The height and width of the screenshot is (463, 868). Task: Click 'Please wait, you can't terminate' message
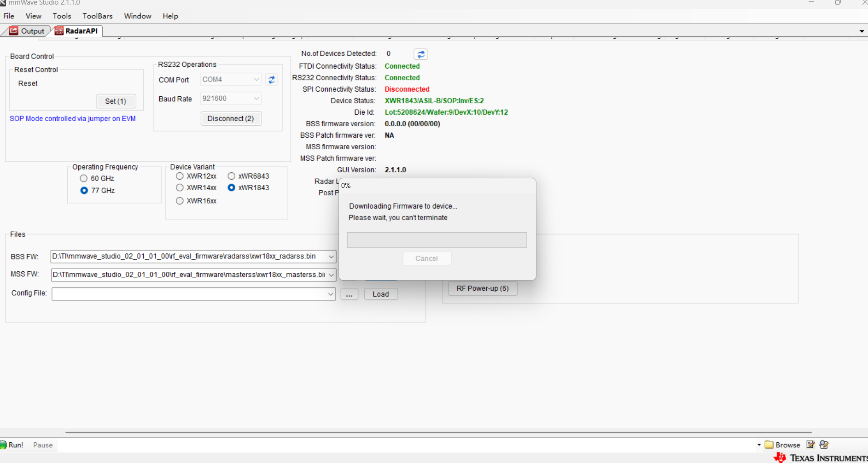398,217
